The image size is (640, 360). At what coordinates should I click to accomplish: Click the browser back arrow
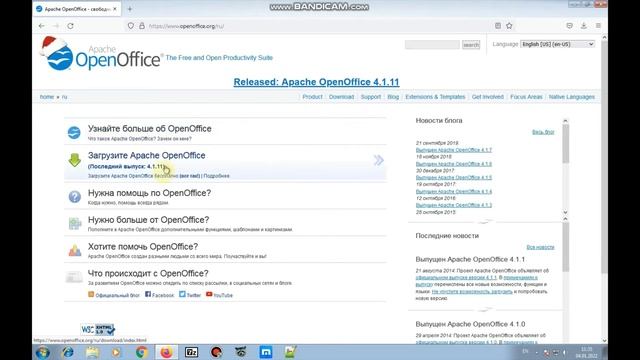click(42, 26)
